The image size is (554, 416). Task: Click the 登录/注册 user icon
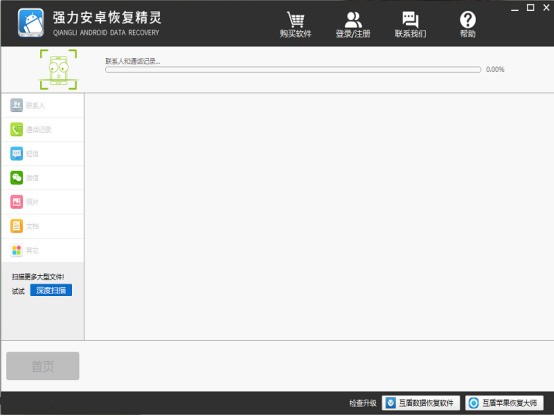pos(353,20)
